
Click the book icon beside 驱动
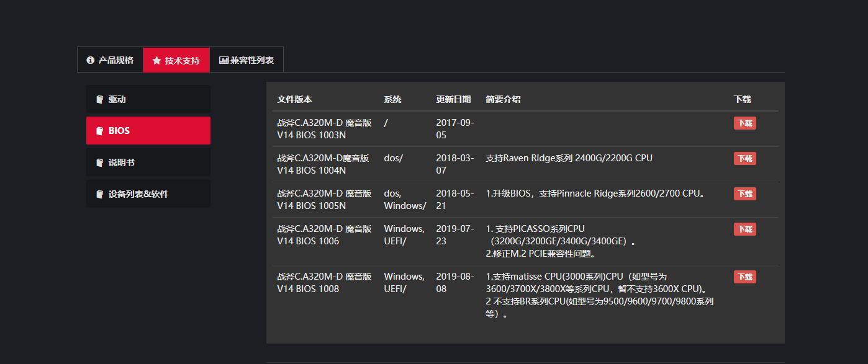(100, 99)
